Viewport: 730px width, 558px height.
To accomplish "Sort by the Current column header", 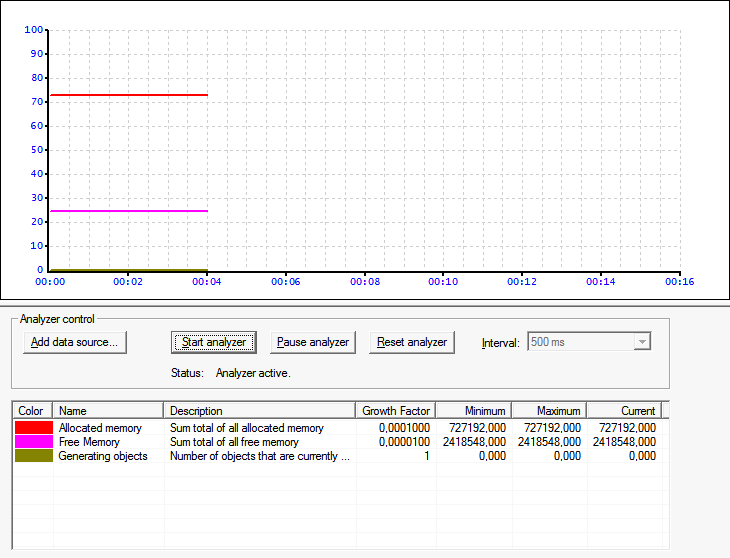I will point(624,411).
